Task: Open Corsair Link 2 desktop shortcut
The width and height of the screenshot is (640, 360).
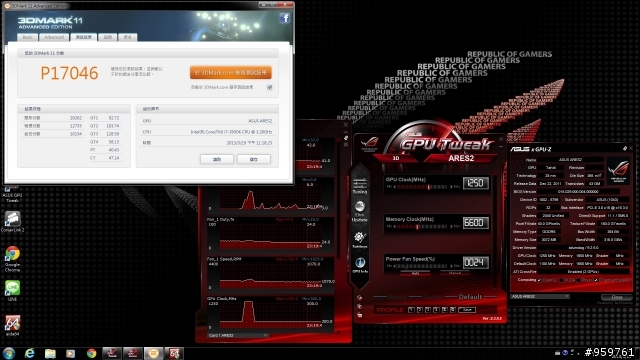Action: [12, 222]
